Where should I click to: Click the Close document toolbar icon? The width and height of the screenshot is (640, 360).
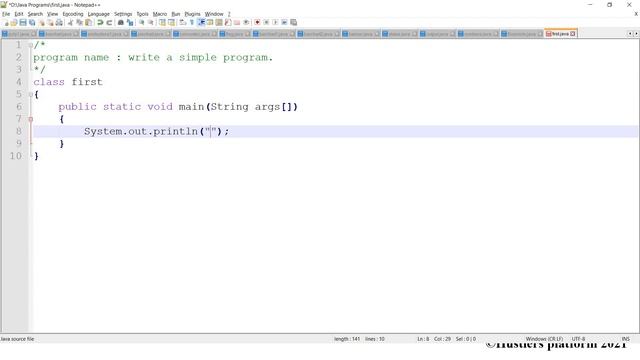[x=42, y=23]
